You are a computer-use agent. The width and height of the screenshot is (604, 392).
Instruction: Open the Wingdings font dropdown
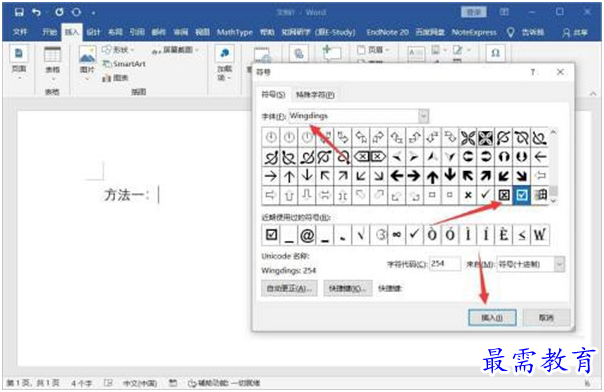click(x=423, y=116)
